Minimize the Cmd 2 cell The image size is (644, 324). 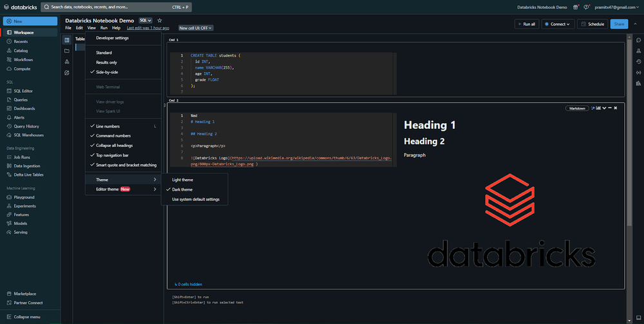point(610,108)
